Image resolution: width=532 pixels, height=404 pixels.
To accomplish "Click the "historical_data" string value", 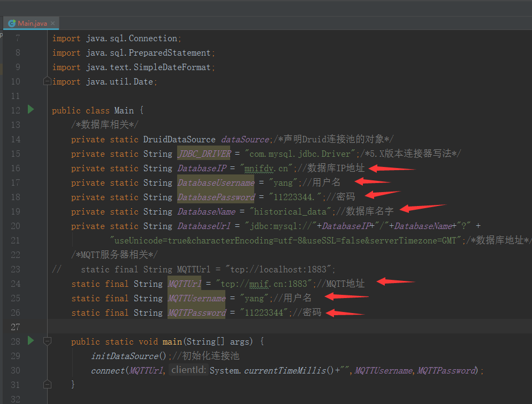I will click(290, 212).
